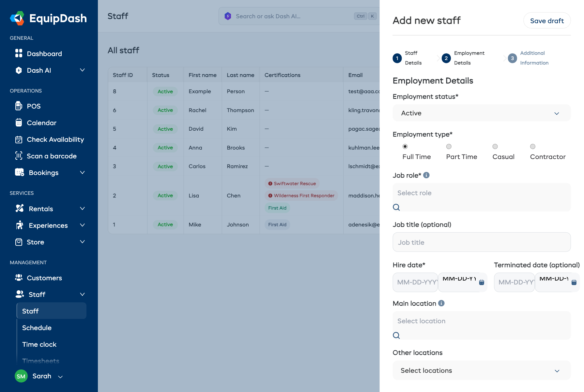This screenshot has width=584, height=392.
Task: Expand the Dash AI sidebar menu chevron
Action: [83, 70]
